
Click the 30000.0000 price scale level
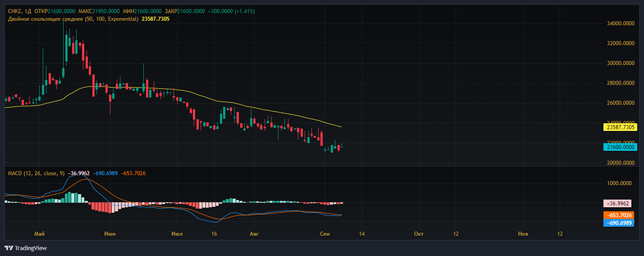tap(621, 63)
